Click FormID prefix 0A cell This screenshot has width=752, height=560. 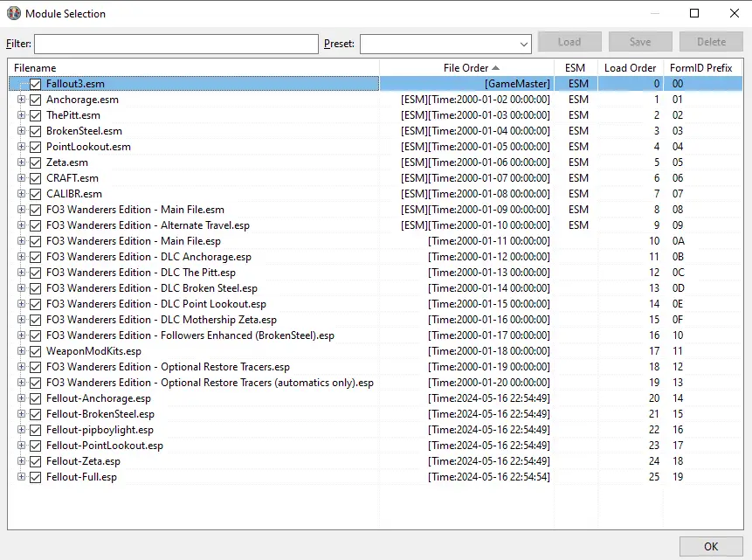[x=678, y=241]
